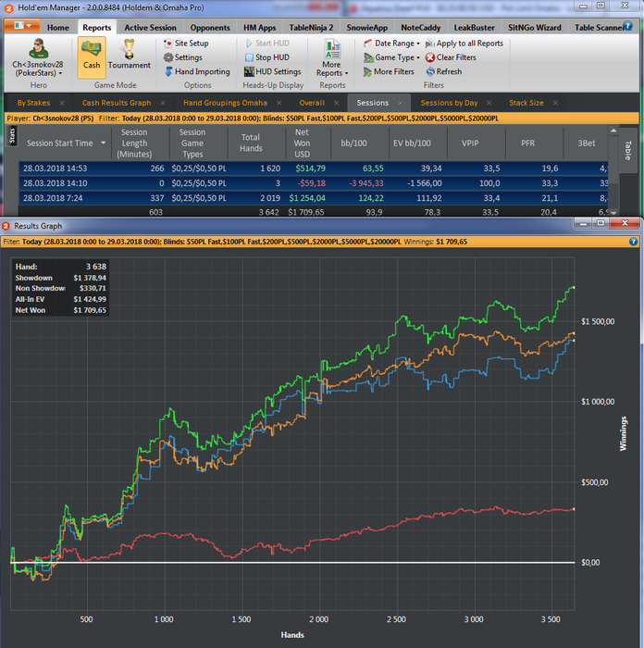Select the session row 28.03.2018 7:24
This screenshot has width=644, height=648.
click(313, 198)
